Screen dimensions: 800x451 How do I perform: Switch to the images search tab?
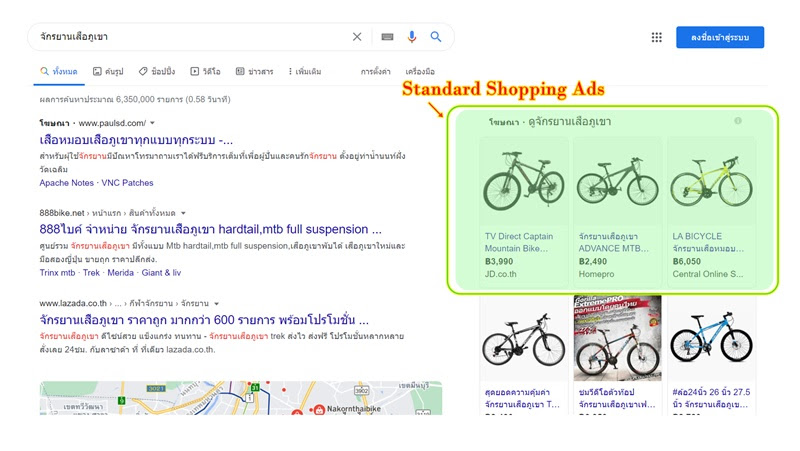tap(107, 72)
